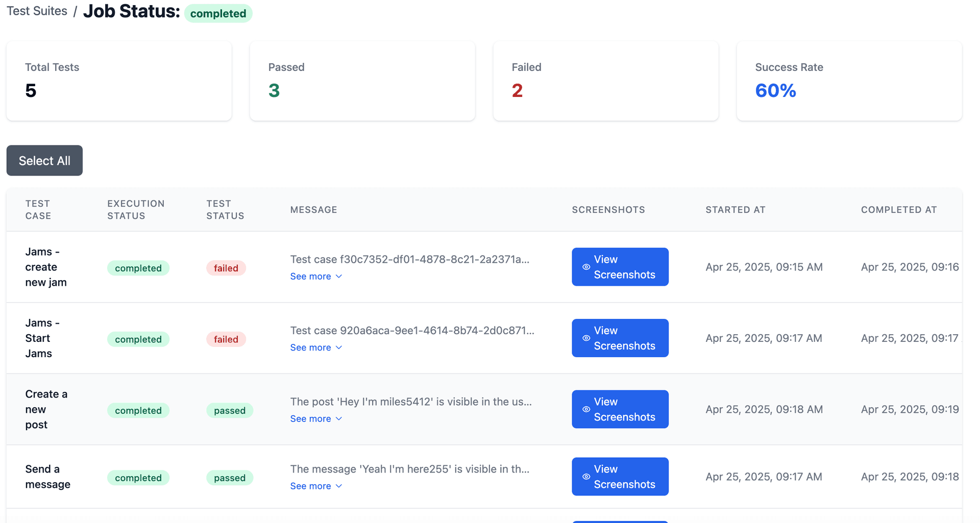Click the TEST CASE column header
This screenshot has height=523, width=980.
pos(38,210)
